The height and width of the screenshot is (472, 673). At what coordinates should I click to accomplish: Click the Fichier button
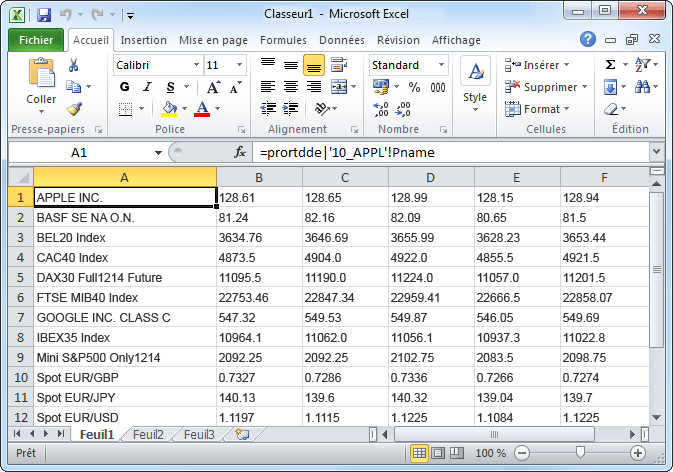coord(36,40)
